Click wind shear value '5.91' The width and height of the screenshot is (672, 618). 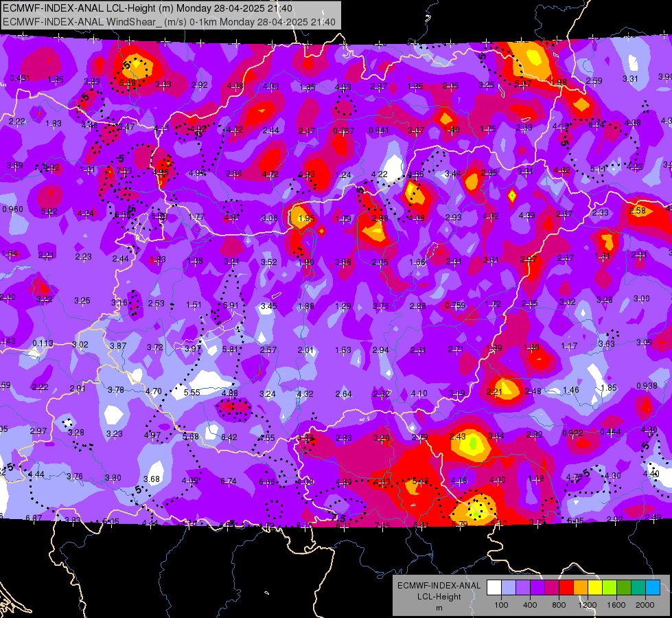(231, 306)
